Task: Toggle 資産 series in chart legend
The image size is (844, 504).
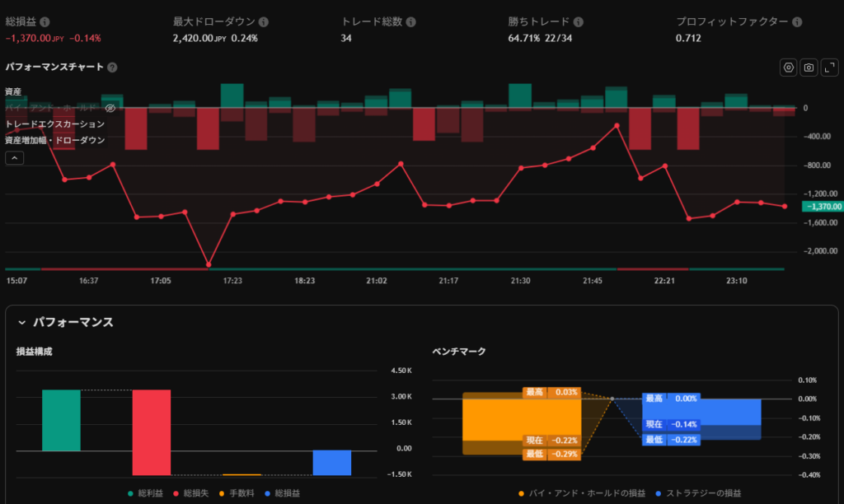Action: click(13, 91)
